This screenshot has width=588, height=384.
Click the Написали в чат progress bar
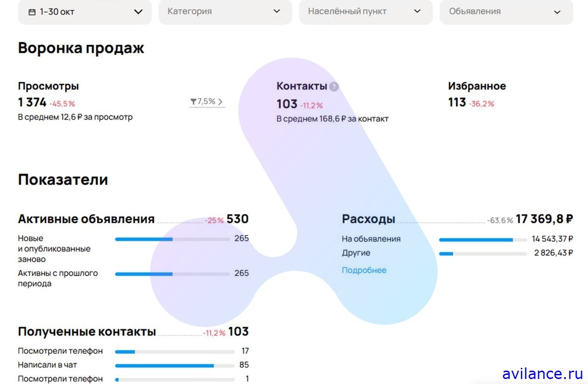click(175, 366)
